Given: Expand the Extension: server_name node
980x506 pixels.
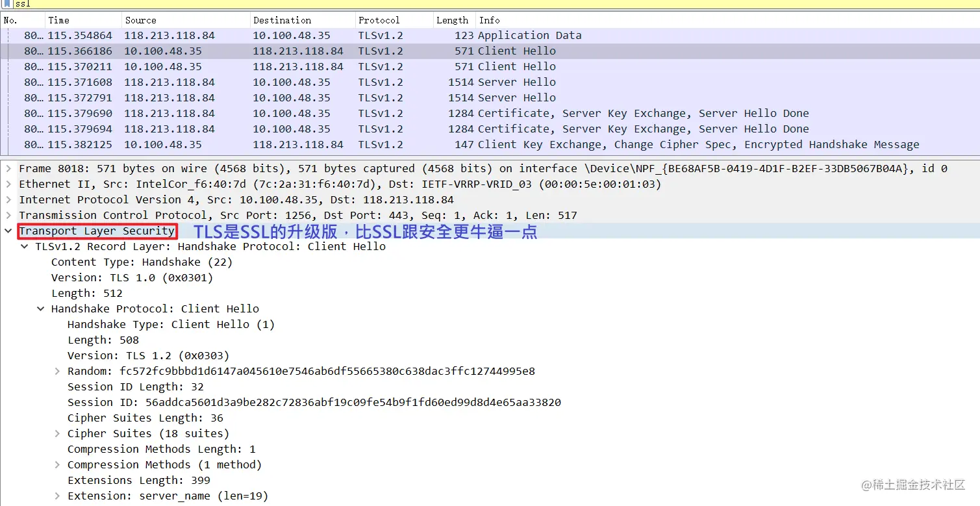Looking at the screenshot, I should (x=57, y=496).
